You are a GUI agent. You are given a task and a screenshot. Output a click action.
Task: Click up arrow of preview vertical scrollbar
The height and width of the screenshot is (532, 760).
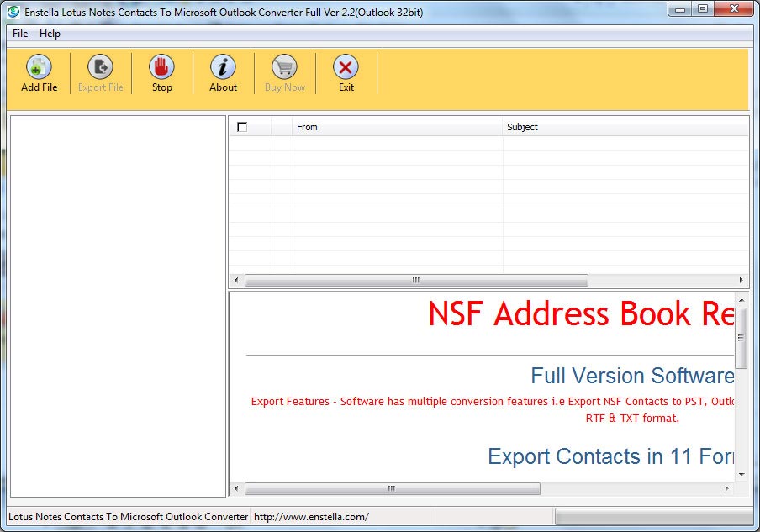click(742, 299)
